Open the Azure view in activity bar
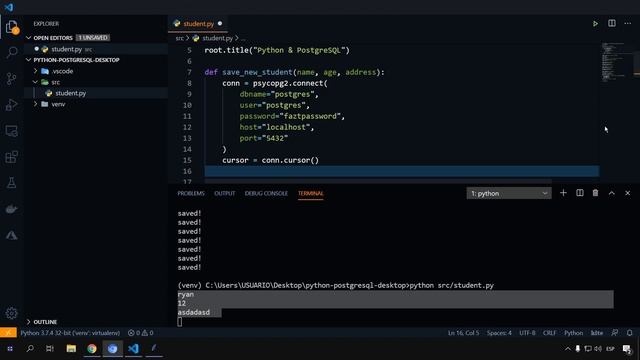640x360 pixels. (11, 236)
